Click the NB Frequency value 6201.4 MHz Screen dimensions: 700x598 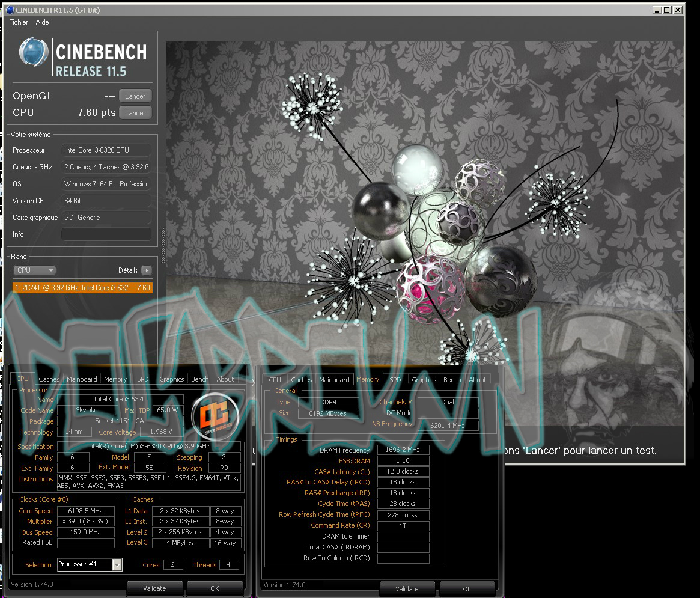tap(448, 425)
